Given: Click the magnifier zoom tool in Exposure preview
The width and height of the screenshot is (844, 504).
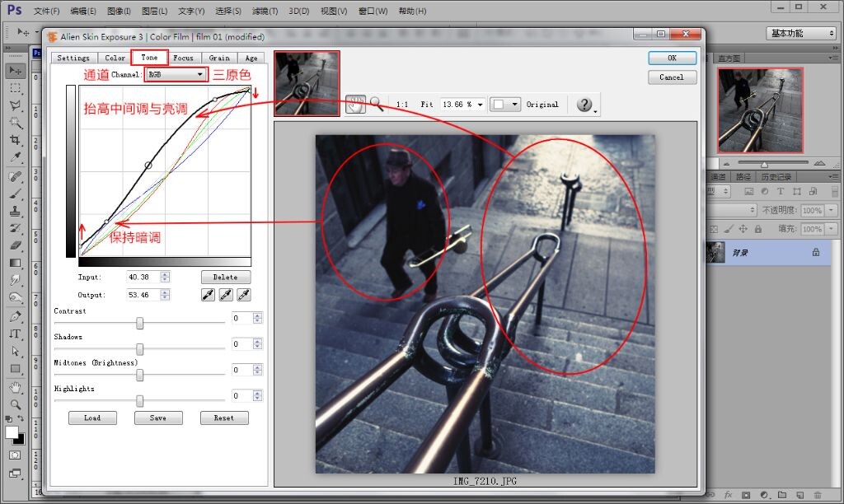Looking at the screenshot, I should [376, 105].
